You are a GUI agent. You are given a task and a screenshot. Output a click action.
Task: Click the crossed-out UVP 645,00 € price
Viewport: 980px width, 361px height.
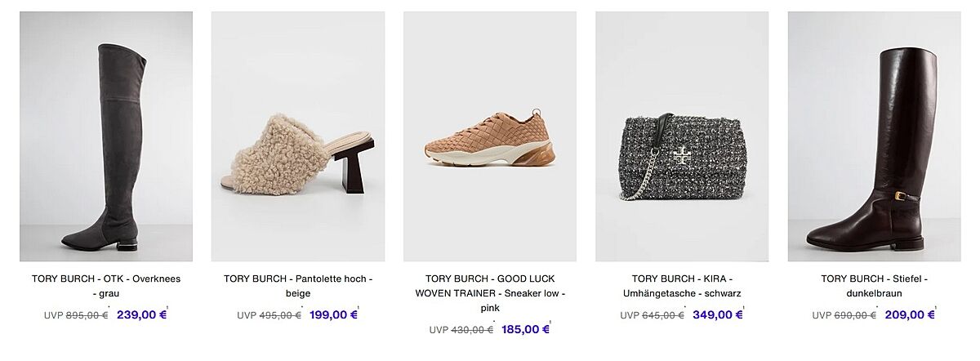tap(662, 315)
